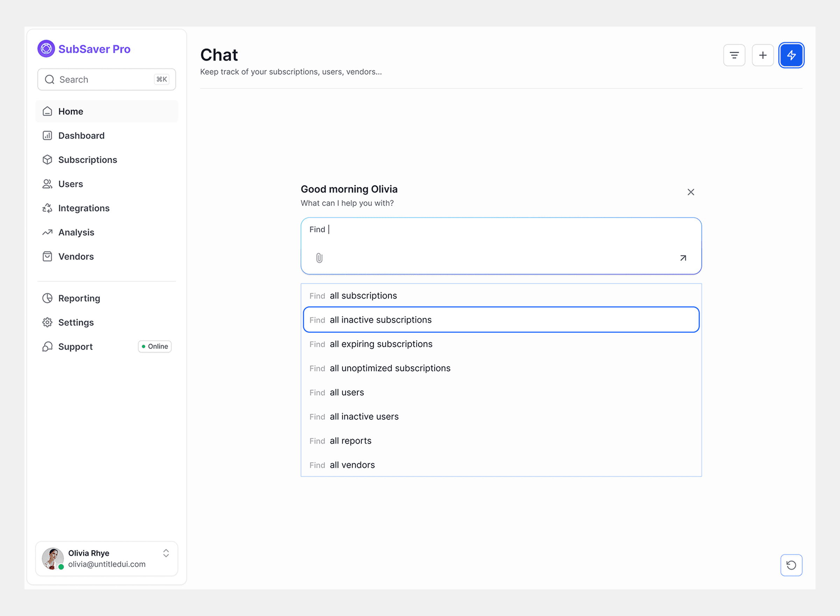Navigate to the Reporting page
Screen dimensions: 840x616
[79, 298]
